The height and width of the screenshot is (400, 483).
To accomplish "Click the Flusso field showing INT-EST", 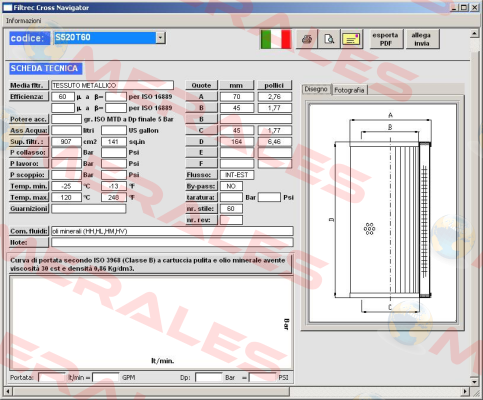I will 237,175.
